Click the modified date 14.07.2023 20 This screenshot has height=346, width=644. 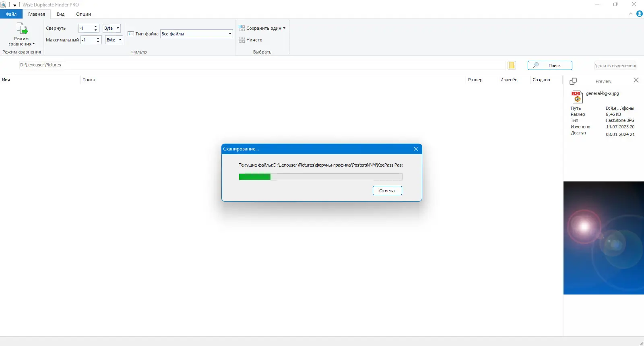coord(620,127)
